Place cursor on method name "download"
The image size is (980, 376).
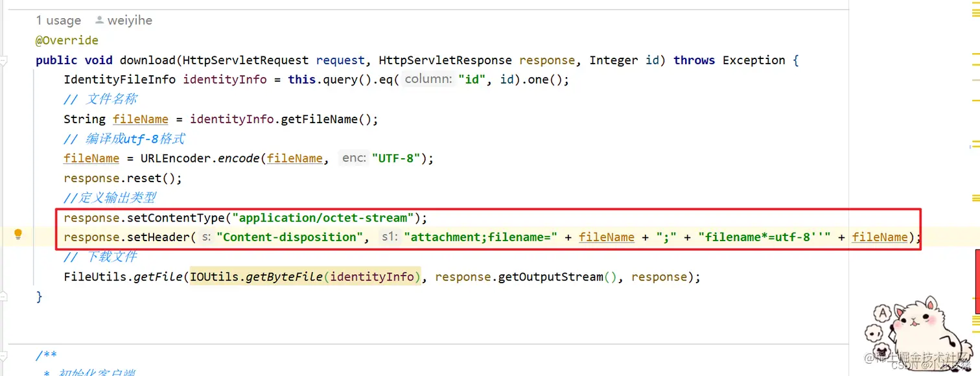tap(148, 60)
